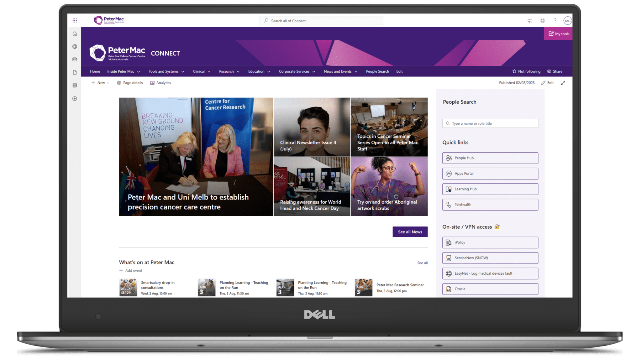Open the People Search nav item

tap(377, 71)
